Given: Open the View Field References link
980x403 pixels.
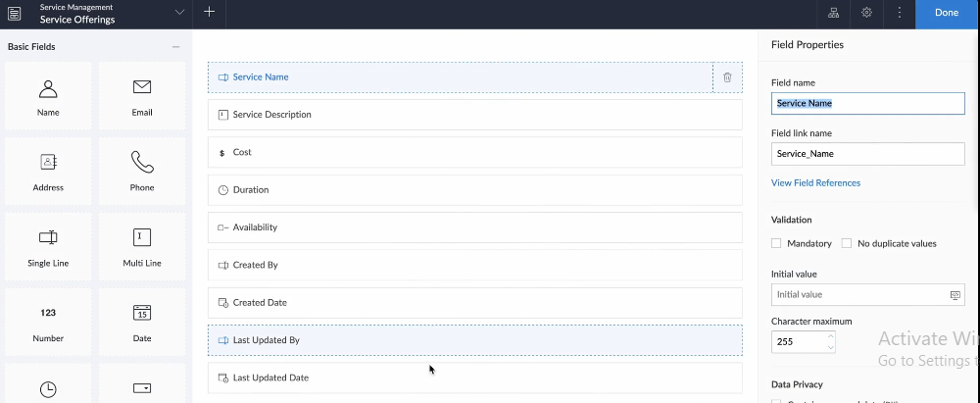Looking at the screenshot, I should click(x=815, y=183).
